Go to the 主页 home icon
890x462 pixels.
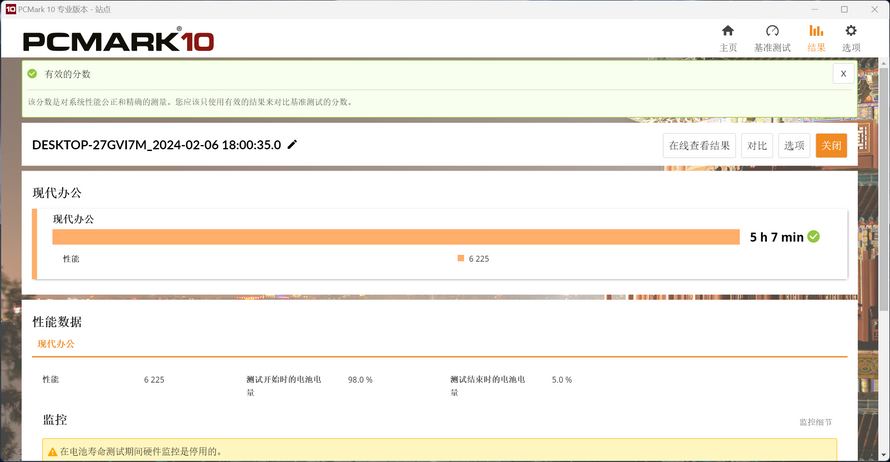coord(728,31)
